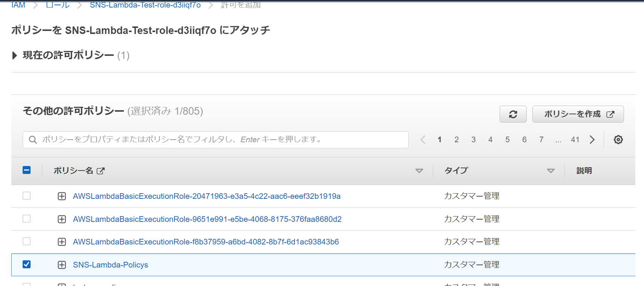The width and height of the screenshot is (644, 286).
Task: Go to page 4 of policies
Action: (491, 140)
